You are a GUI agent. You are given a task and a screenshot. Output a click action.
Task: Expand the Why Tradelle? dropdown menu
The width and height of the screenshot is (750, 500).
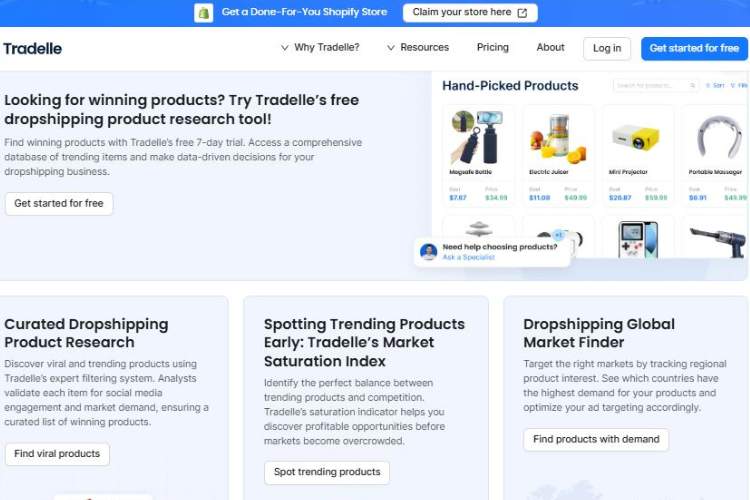[x=320, y=48]
